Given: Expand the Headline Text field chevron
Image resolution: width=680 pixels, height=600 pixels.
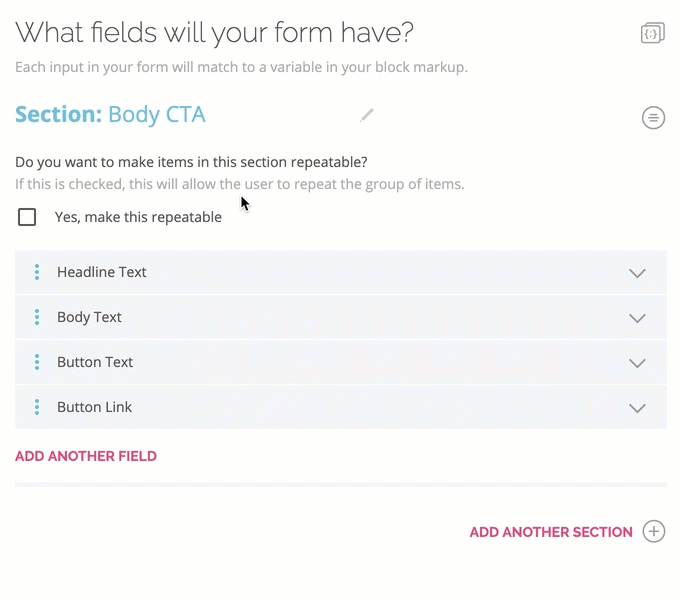Looking at the screenshot, I should tap(637, 273).
